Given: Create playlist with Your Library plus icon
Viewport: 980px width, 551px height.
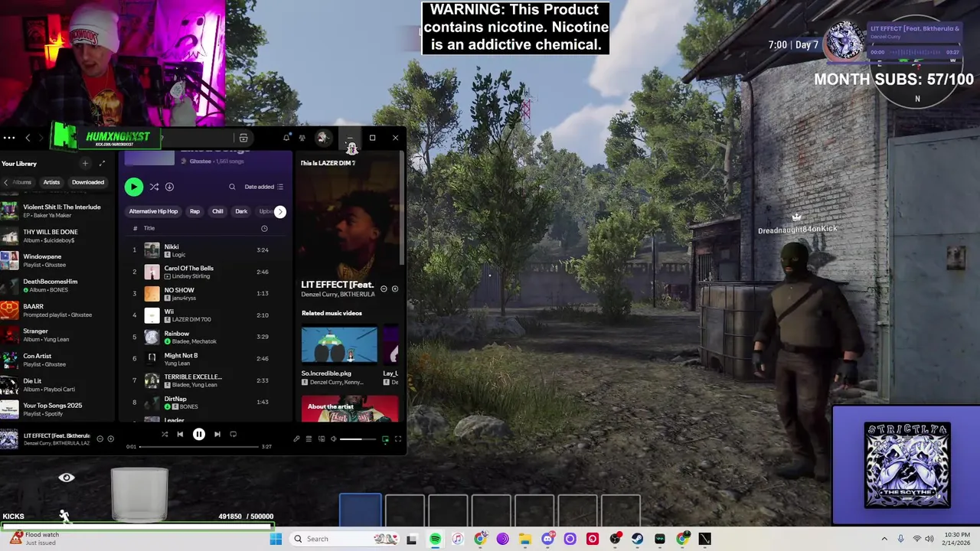Looking at the screenshot, I should pyautogui.click(x=85, y=163).
